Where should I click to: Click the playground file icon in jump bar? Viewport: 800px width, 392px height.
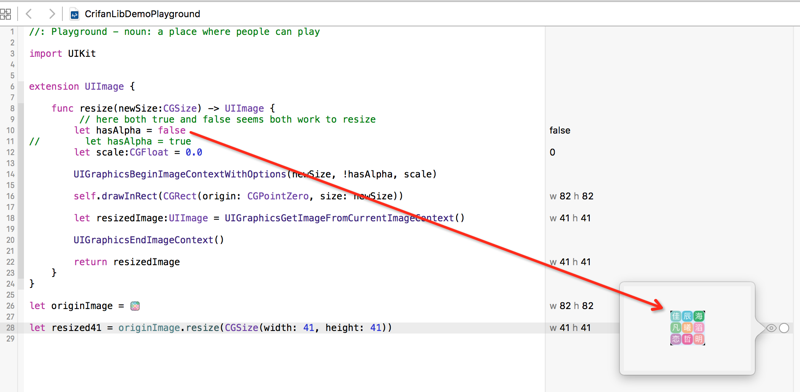click(75, 14)
